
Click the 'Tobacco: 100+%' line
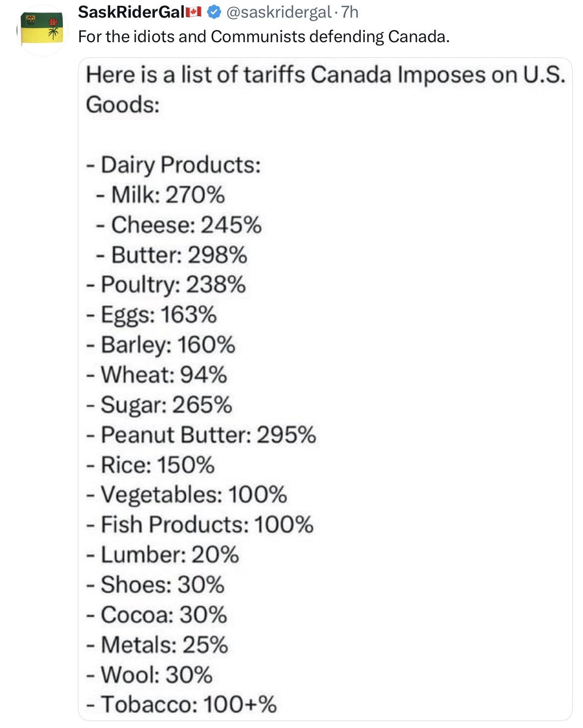pyautogui.click(x=181, y=704)
